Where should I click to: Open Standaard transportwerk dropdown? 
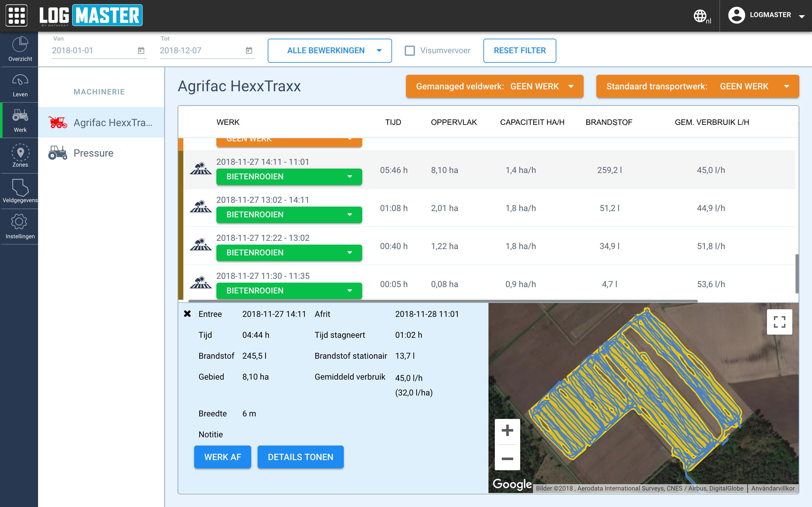pos(697,87)
